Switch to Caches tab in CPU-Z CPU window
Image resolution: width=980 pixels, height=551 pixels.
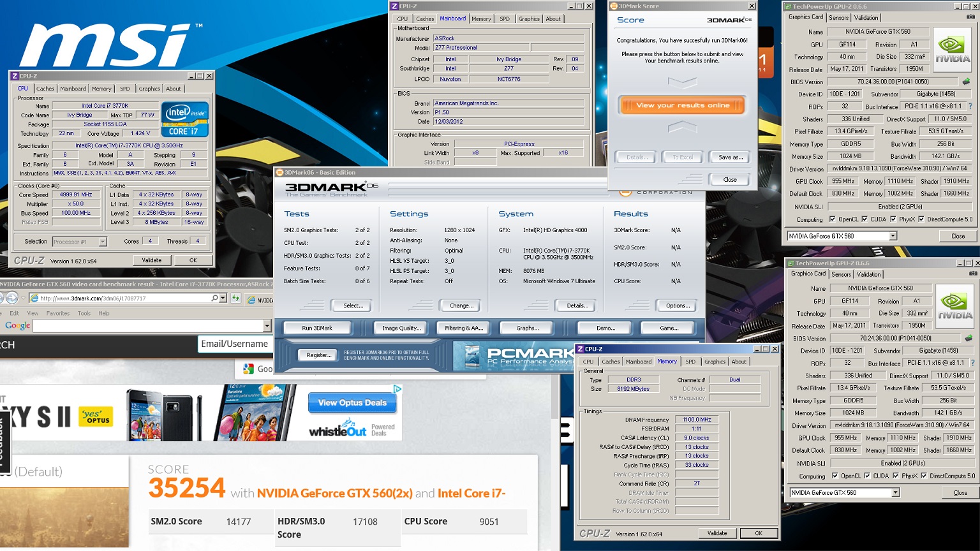pos(45,89)
